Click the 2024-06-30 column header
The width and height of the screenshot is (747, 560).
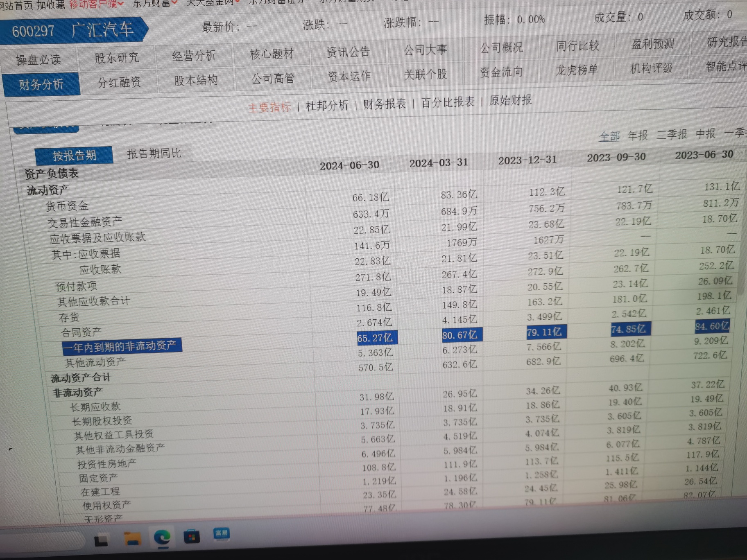pos(349,165)
